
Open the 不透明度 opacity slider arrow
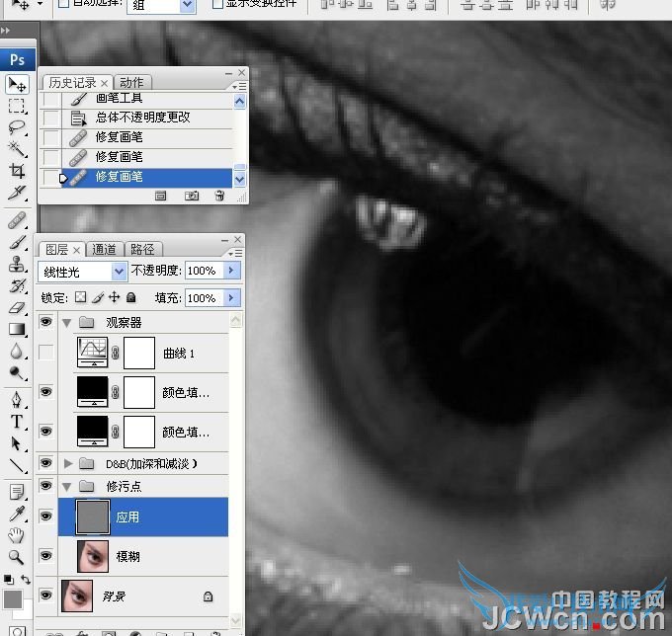(x=232, y=271)
